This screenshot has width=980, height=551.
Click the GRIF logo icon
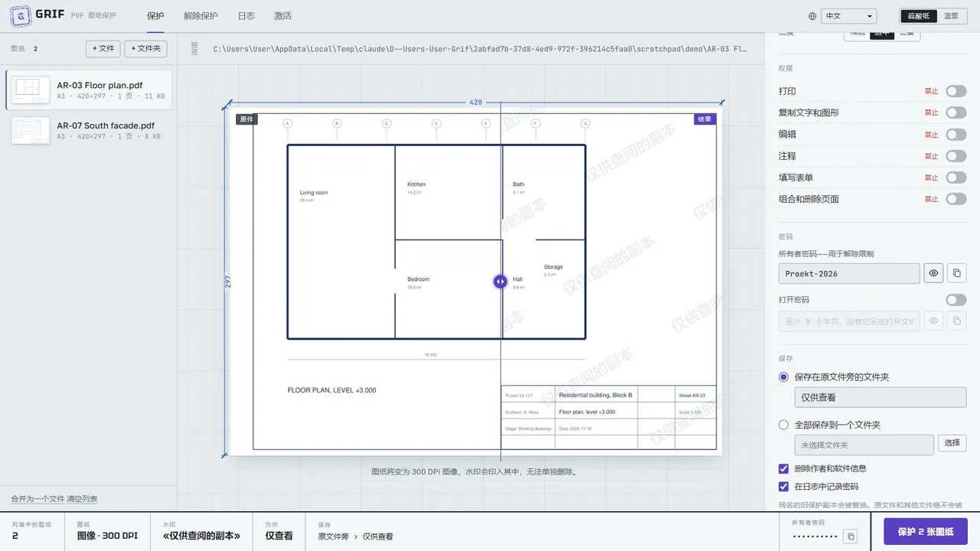click(x=21, y=15)
